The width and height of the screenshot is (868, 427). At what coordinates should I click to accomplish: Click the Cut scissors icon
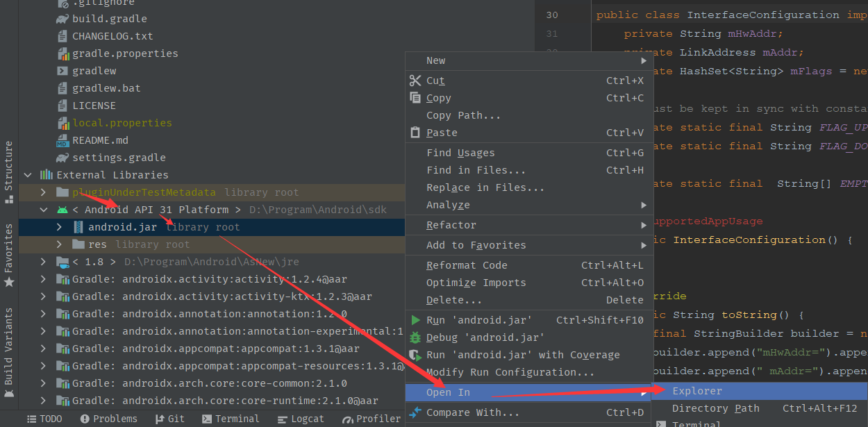415,81
